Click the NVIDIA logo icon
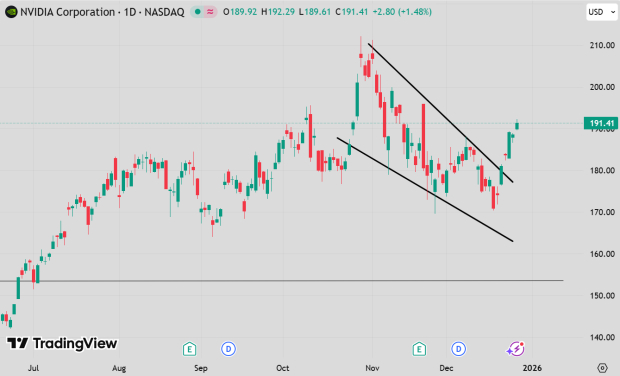620x376 pixels. point(11,12)
